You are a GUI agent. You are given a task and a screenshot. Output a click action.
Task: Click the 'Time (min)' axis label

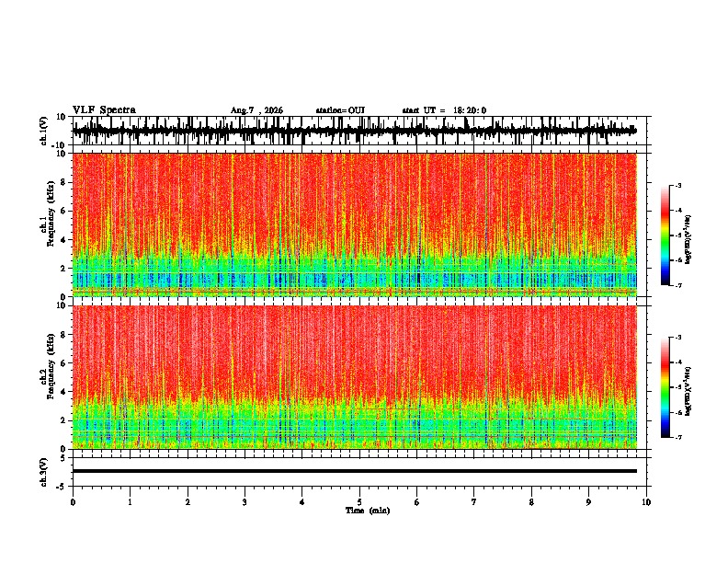(x=368, y=511)
